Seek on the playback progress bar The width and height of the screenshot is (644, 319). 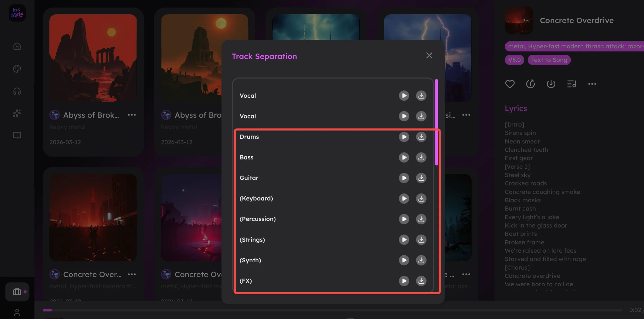tap(312, 310)
